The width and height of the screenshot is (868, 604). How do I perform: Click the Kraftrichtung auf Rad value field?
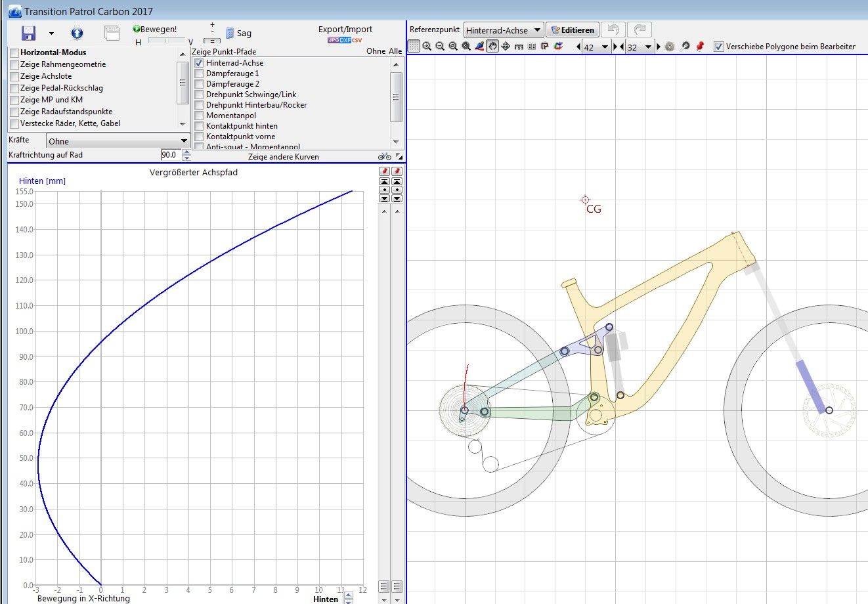pos(170,155)
